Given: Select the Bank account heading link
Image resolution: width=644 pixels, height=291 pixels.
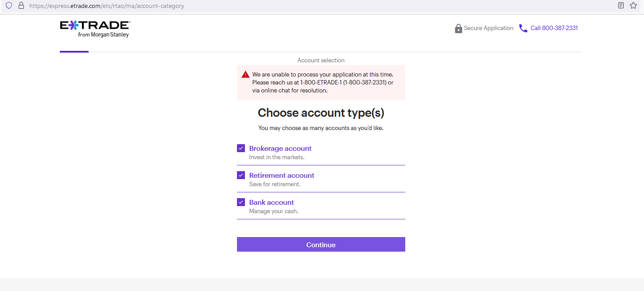Looking at the screenshot, I should 272,202.
